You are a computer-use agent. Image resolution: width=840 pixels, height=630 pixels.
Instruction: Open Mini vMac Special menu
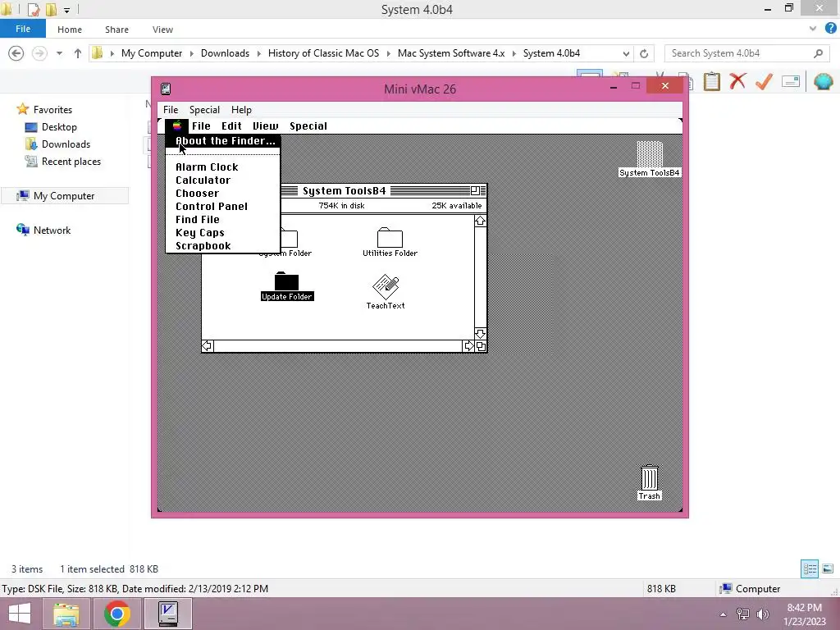pyautogui.click(x=204, y=109)
